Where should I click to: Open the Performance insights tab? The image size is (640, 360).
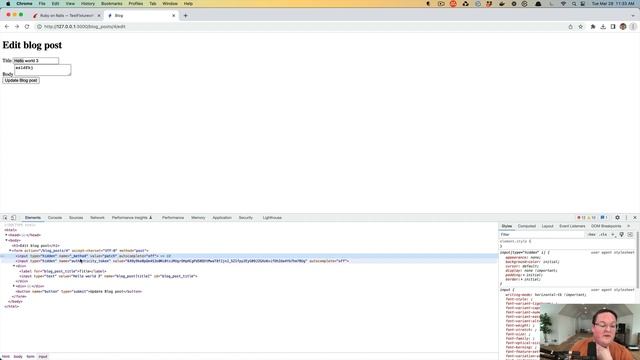tap(131, 218)
